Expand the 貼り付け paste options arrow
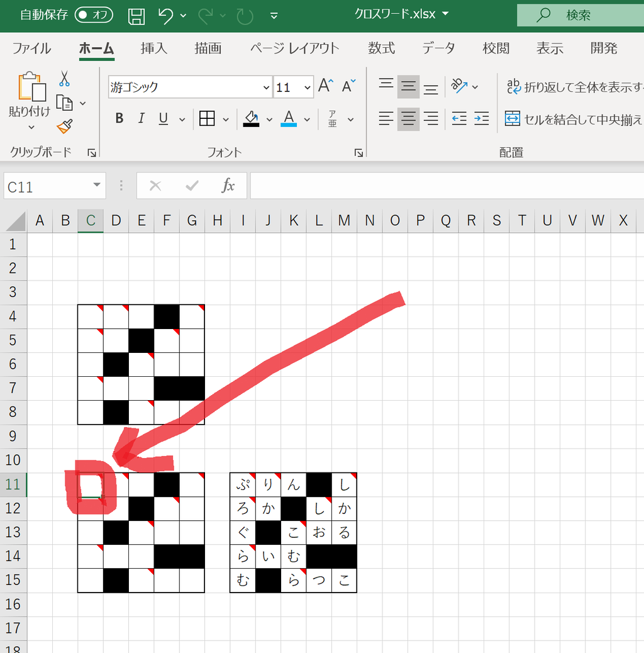The height and width of the screenshot is (653, 644). (x=31, y=126)
